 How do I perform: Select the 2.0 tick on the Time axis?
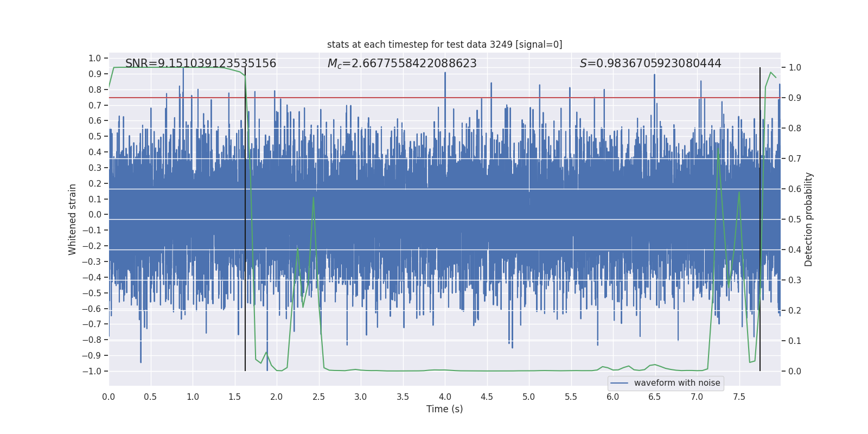277,397
